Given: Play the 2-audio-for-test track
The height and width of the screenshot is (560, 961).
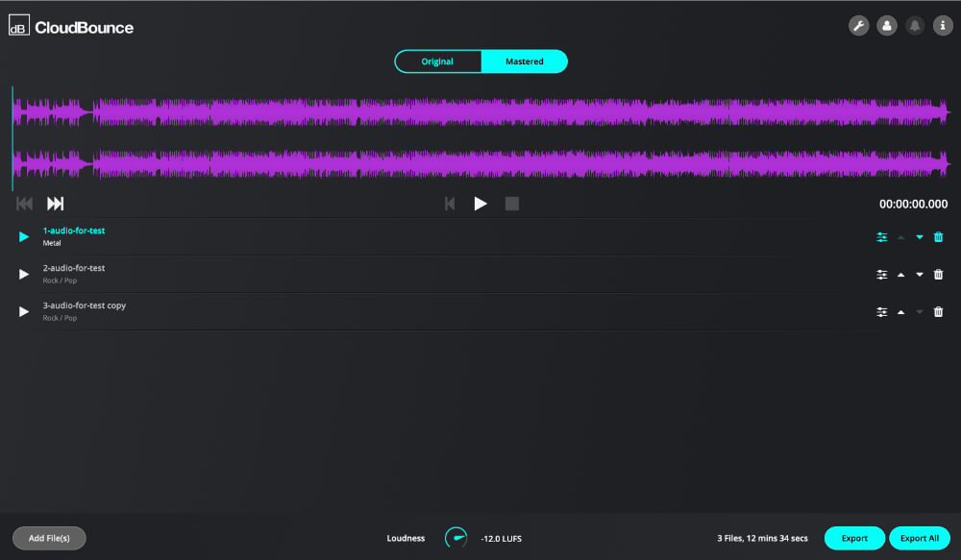Looking at the screenshot, I should tap(24, 274).
